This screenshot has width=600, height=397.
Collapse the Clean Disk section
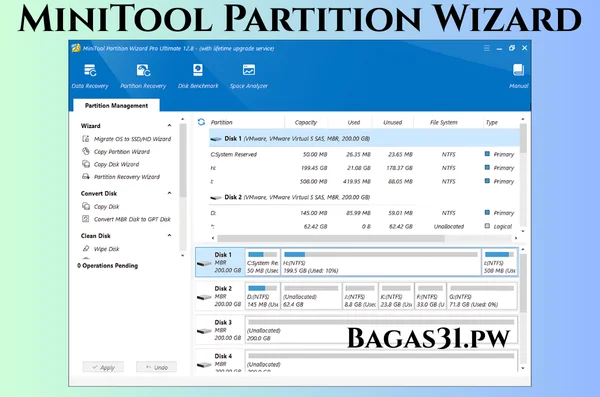(x=169, y=235)
